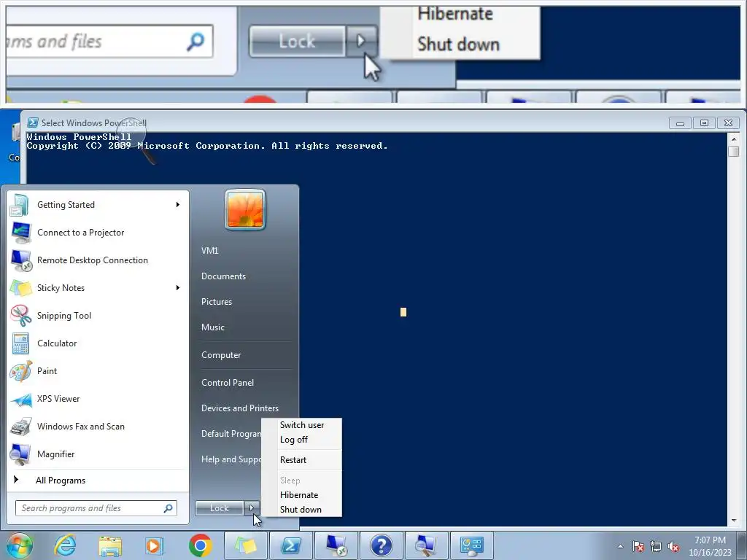
Task: Switch to Remote Desktop taskbar button
Action: click(336, 545)
